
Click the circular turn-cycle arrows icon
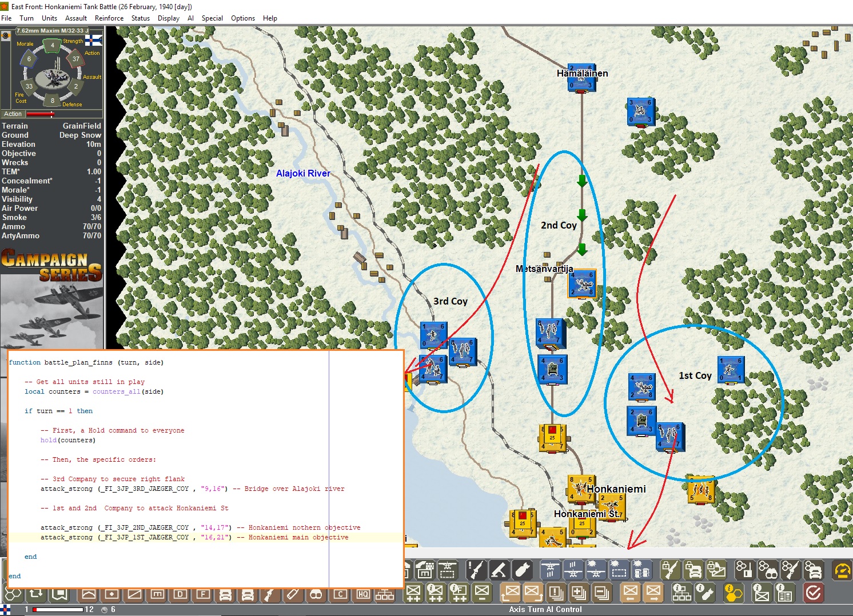coord(36,594)
